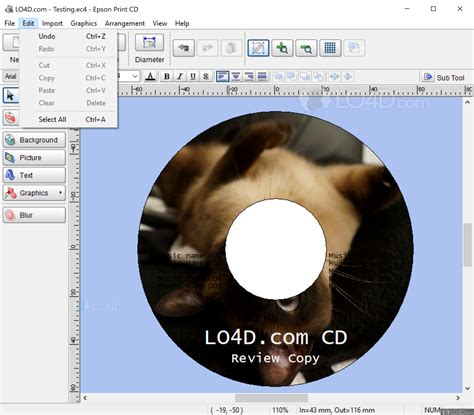
Task: Open the Help menu
Action: (182, 23)
